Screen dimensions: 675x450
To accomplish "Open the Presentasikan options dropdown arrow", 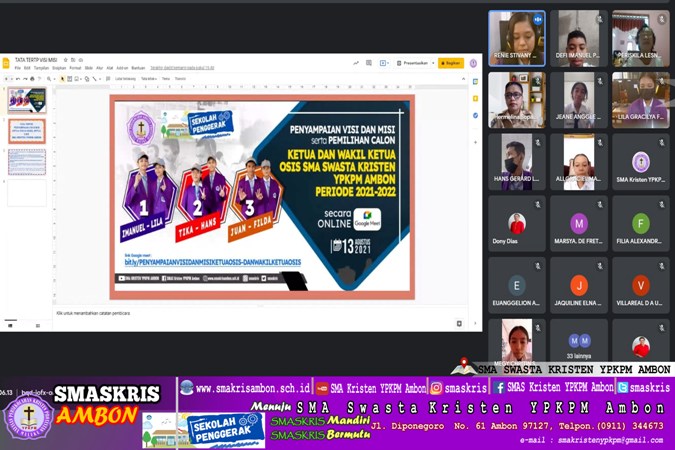I will tap(433, 63).
